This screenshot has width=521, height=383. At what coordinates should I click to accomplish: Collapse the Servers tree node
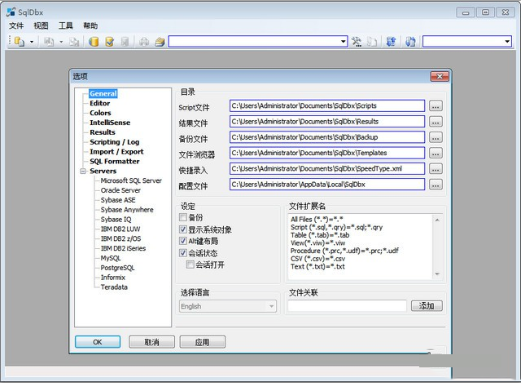tap(83, 171)
